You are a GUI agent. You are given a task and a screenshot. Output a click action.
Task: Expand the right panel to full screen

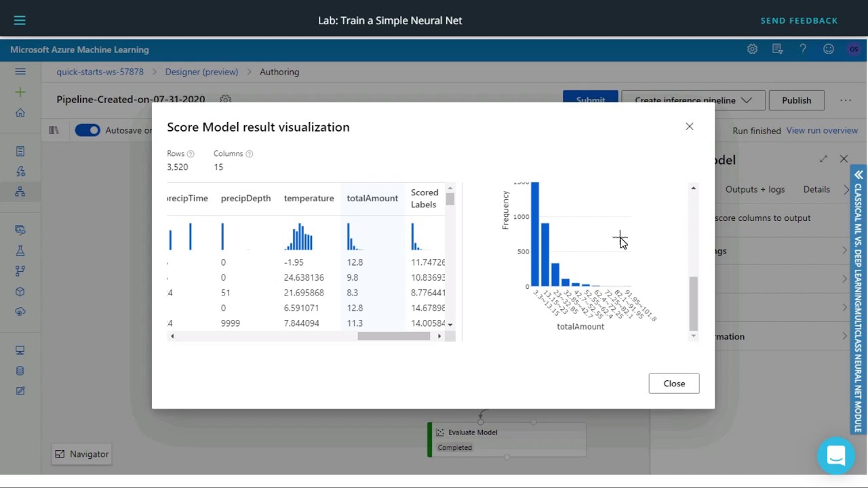coord(823,159)
